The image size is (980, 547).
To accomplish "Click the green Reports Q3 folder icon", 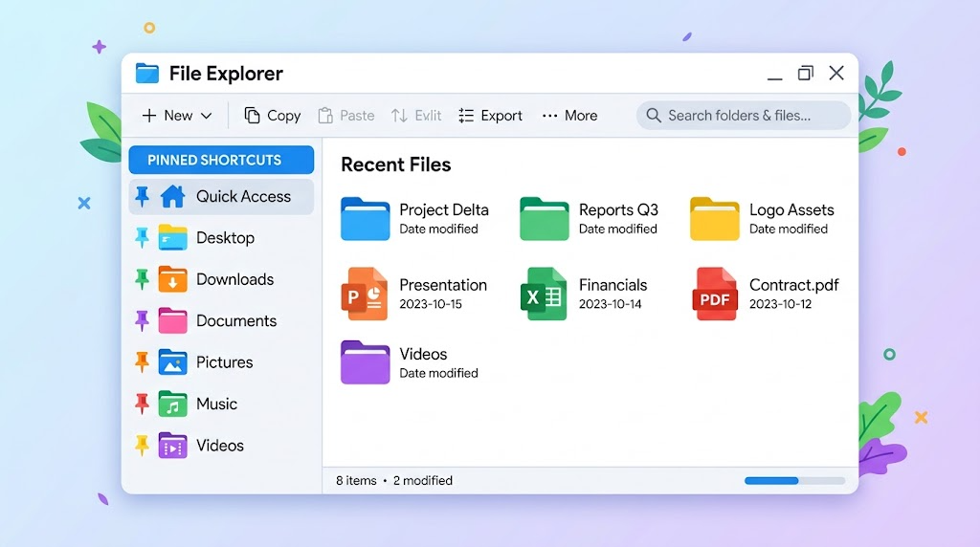I will [545, 219].
